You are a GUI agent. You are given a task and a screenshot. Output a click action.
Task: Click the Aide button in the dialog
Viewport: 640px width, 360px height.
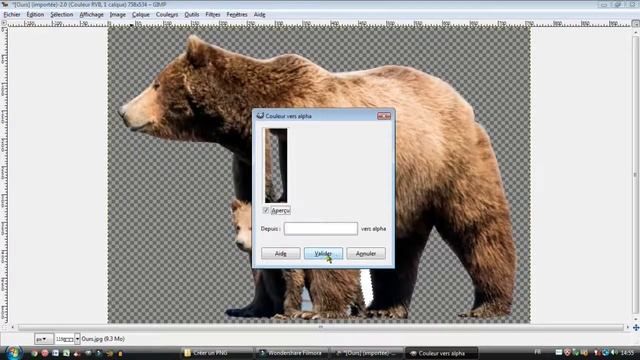[280, 253]
